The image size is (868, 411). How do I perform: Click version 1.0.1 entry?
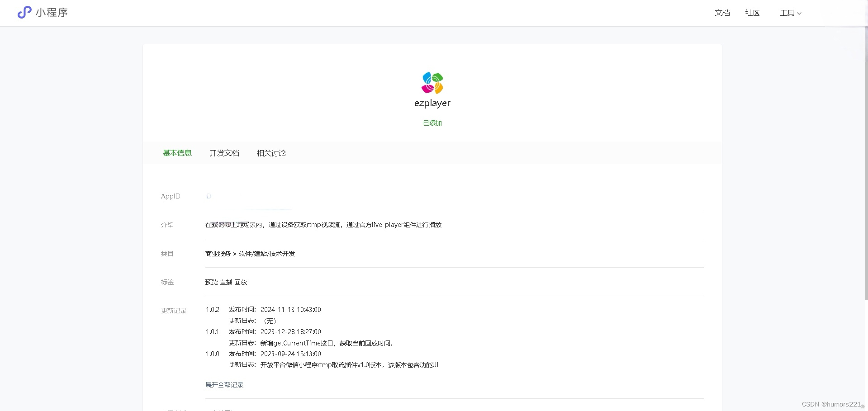[213, 332]
